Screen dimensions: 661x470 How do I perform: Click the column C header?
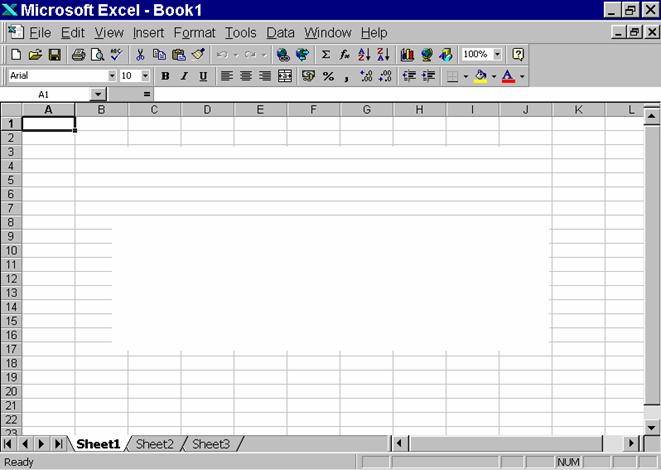(154, 109)
